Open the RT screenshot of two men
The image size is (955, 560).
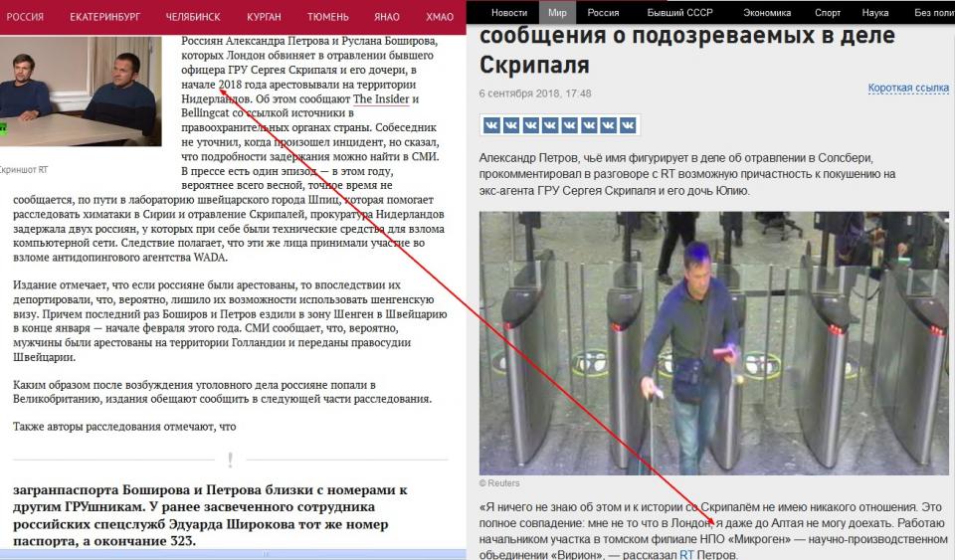tap(81, 92)
